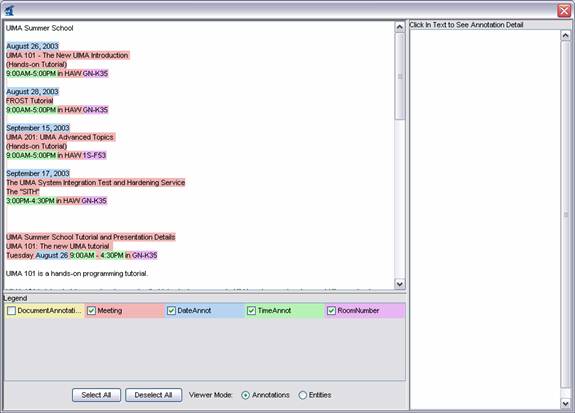
Task: Click the 'Legend' panel label
Action: [x=15, y=298]
